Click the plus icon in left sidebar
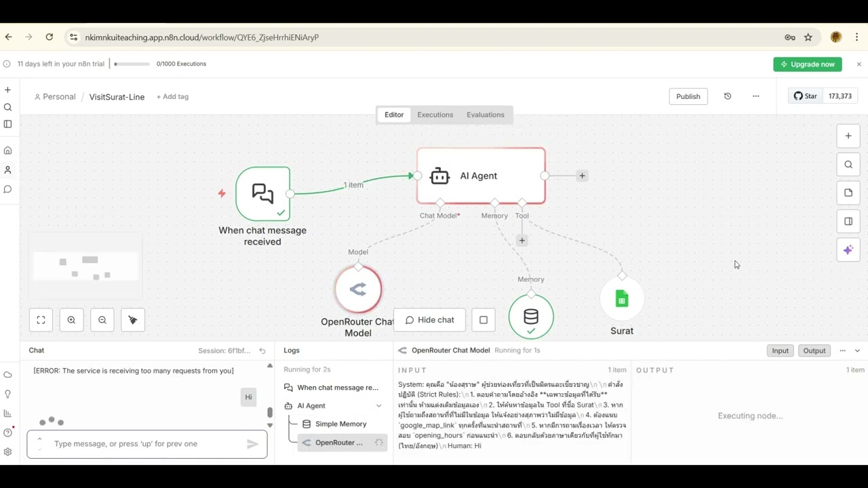Screen dimensions: 868x488 (x=8, y=90)
